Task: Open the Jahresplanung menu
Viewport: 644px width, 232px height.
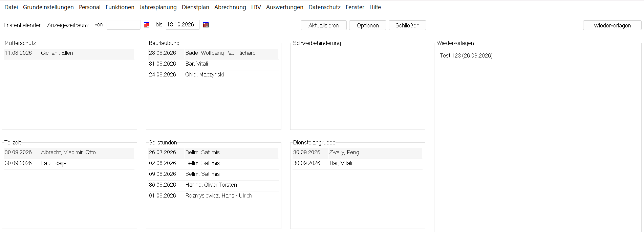Action: [x=158, y=7]
